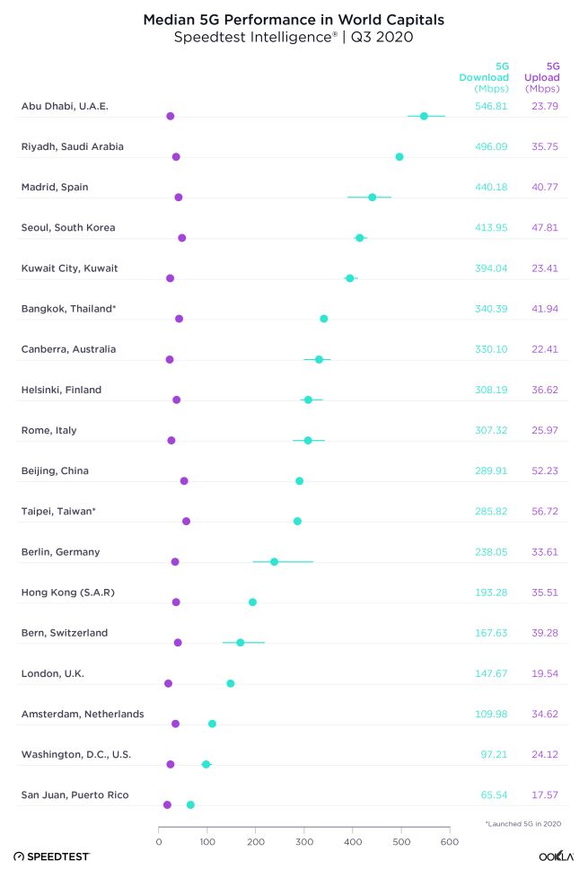Click Taipei's purple upload data point
The height and width of the screenshot is (878, 588).
[x=186, y=522]
